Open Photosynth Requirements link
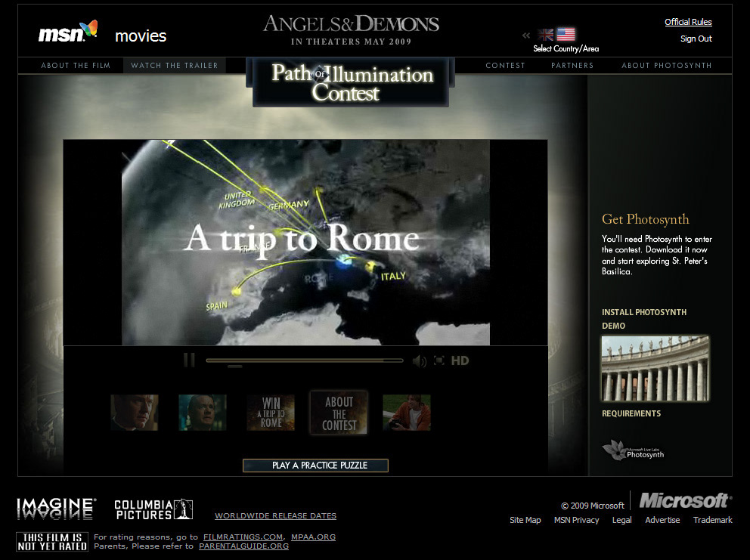Screen dimensions: 750x560 [x=631, y=413]
